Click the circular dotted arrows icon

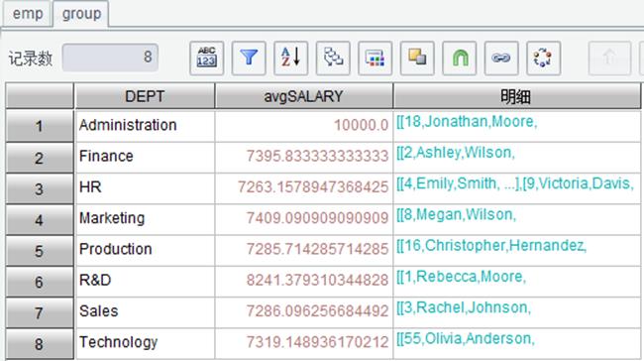coord(543,58)
